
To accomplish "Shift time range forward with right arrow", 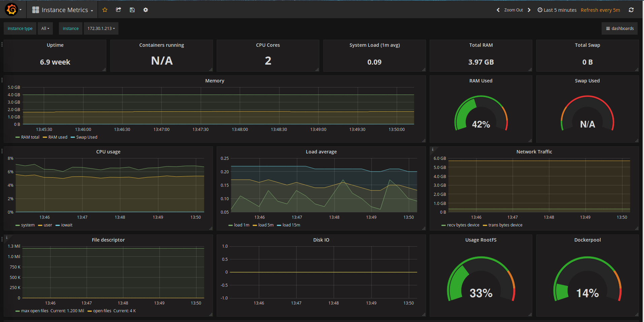I will click(x=529, y=10).
